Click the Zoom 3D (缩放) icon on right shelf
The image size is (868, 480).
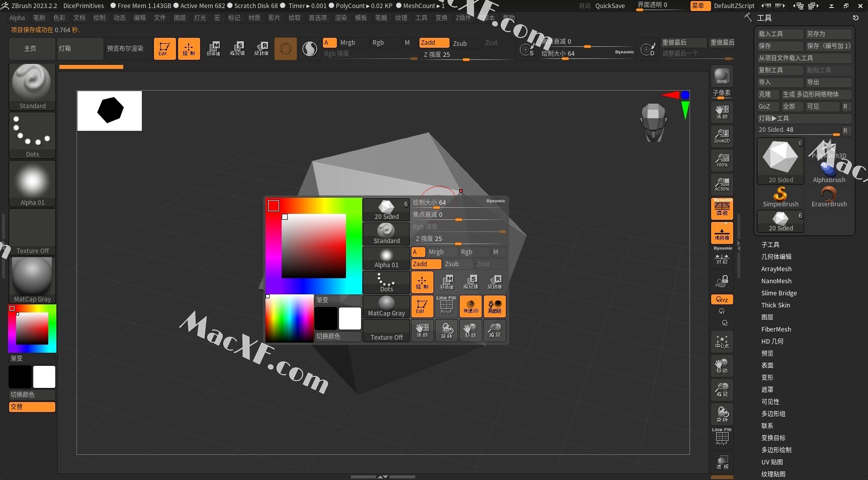click(x=722, y=390)
